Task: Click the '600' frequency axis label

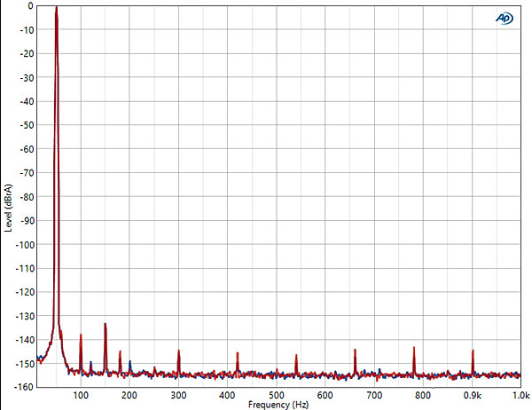Action: [325, 396]
